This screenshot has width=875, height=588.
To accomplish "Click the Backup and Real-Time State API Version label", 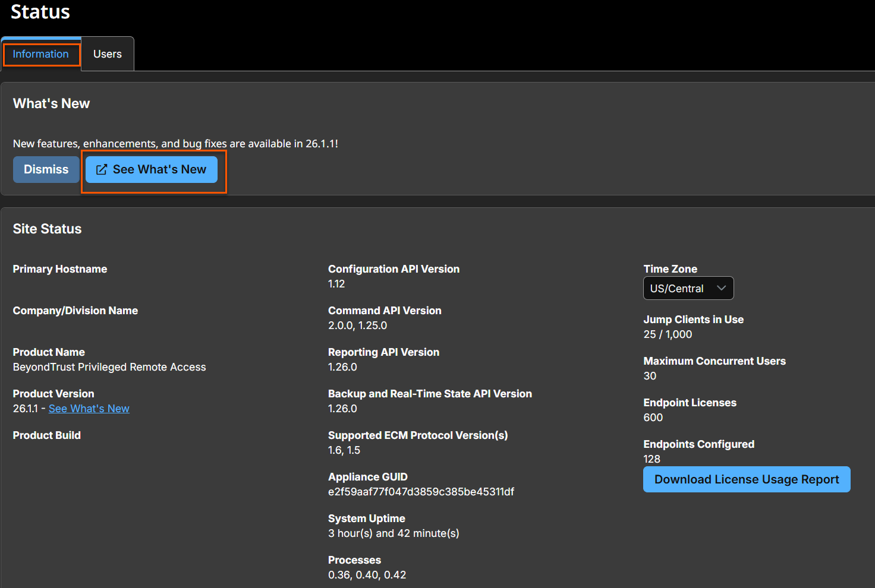I will point(430,394).
